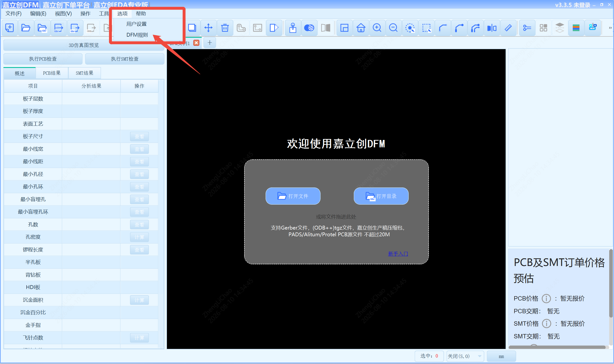Open the 视图(V) menu
The width and height of the screenshot is (614, 364).
(x=63, y=13)
